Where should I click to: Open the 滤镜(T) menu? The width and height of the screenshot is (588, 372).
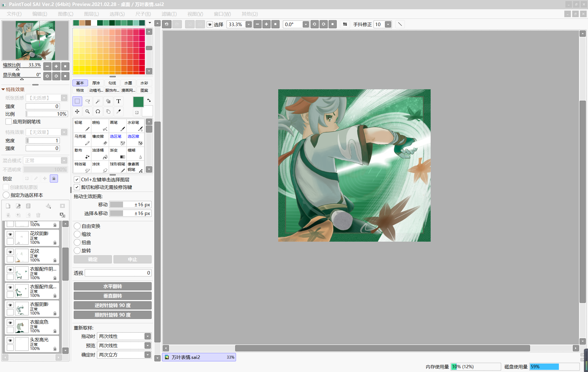tap(169, 14)
